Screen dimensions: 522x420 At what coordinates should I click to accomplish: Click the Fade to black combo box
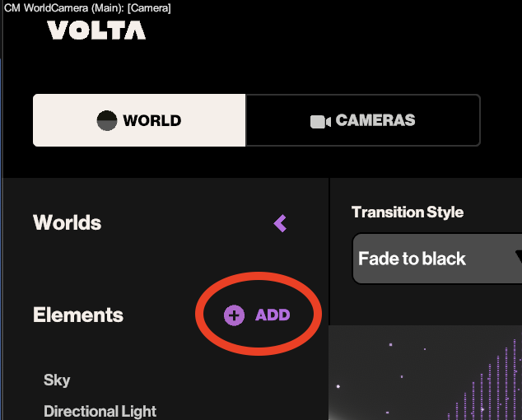point(428,259)
